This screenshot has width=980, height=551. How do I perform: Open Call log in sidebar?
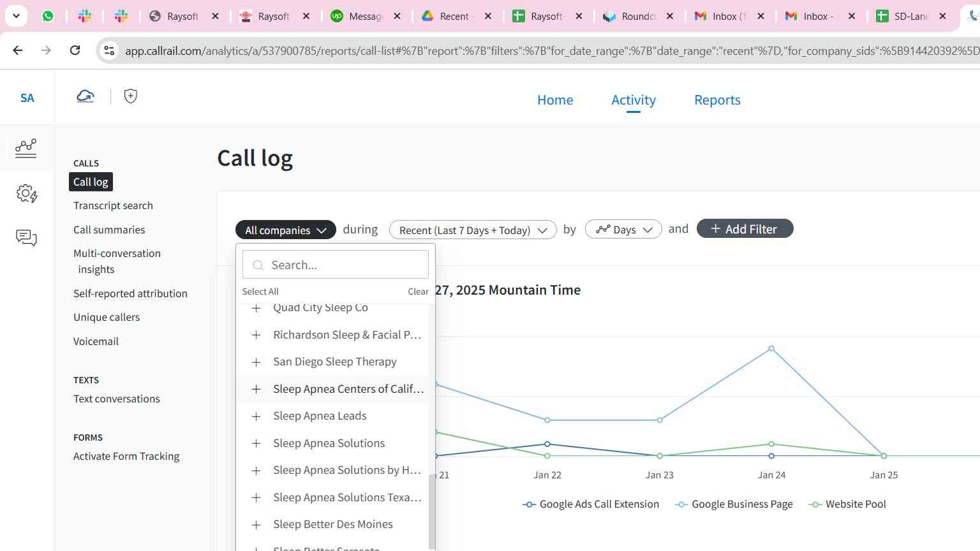91,182
